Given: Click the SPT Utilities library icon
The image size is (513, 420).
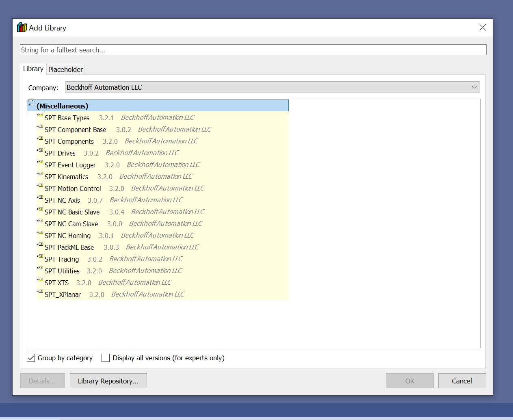Looking at the screenshot, I should coord(40,268).
